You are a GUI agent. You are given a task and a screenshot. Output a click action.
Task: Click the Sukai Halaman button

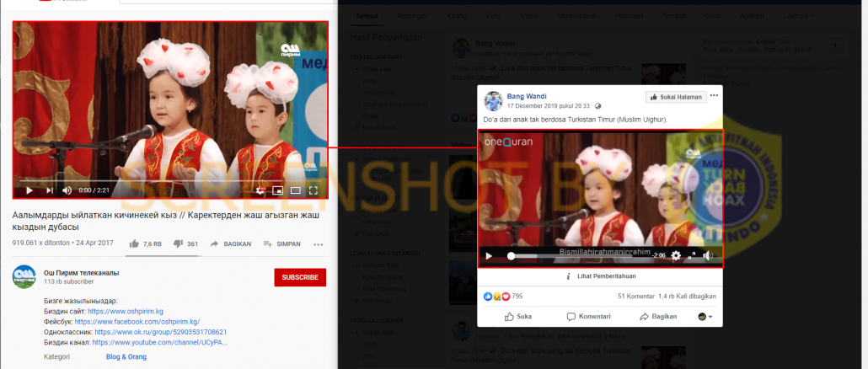click(x=676, y=97)
